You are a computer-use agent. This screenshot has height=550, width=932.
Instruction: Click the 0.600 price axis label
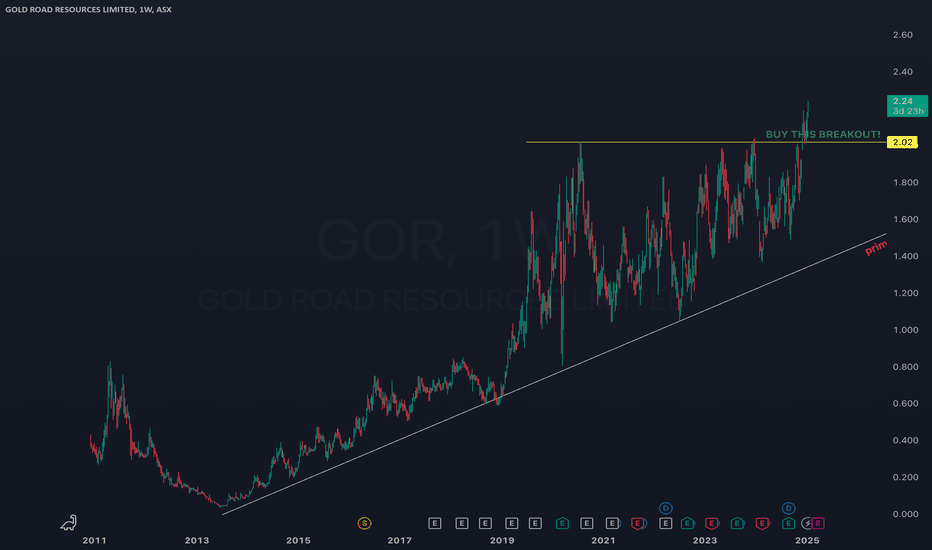coord(905,404)
